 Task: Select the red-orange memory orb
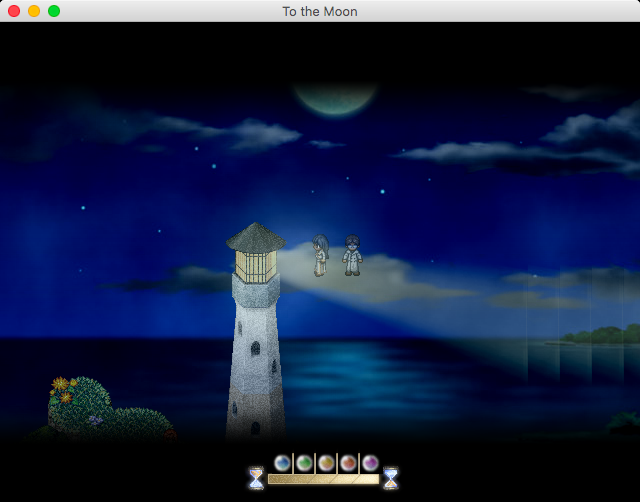348,463
